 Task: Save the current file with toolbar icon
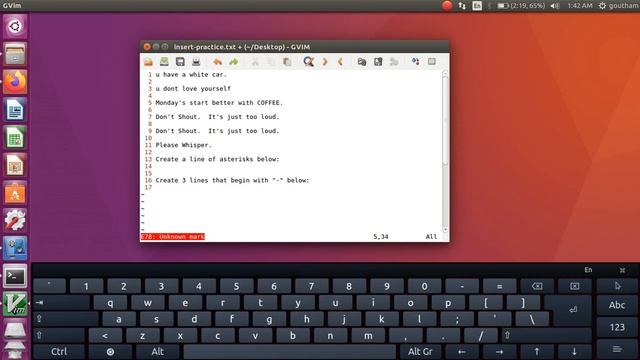(164, 62)
